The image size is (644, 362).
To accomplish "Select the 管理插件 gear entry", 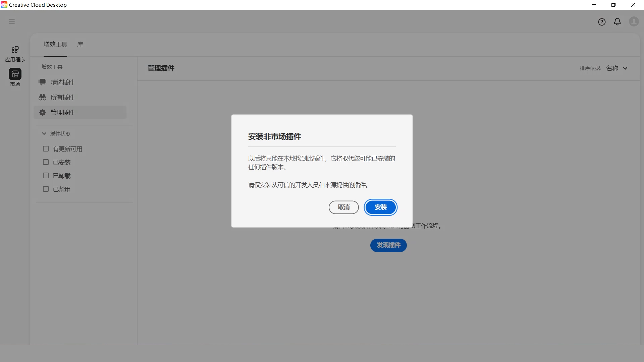I will 62,112.
